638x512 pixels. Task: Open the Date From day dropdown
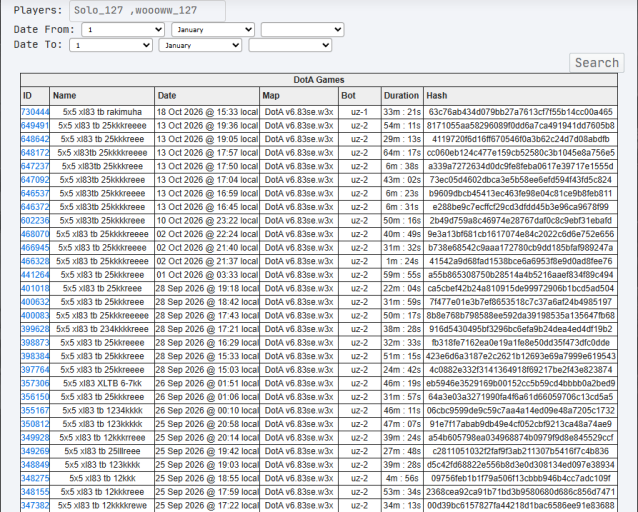point(123,30)
